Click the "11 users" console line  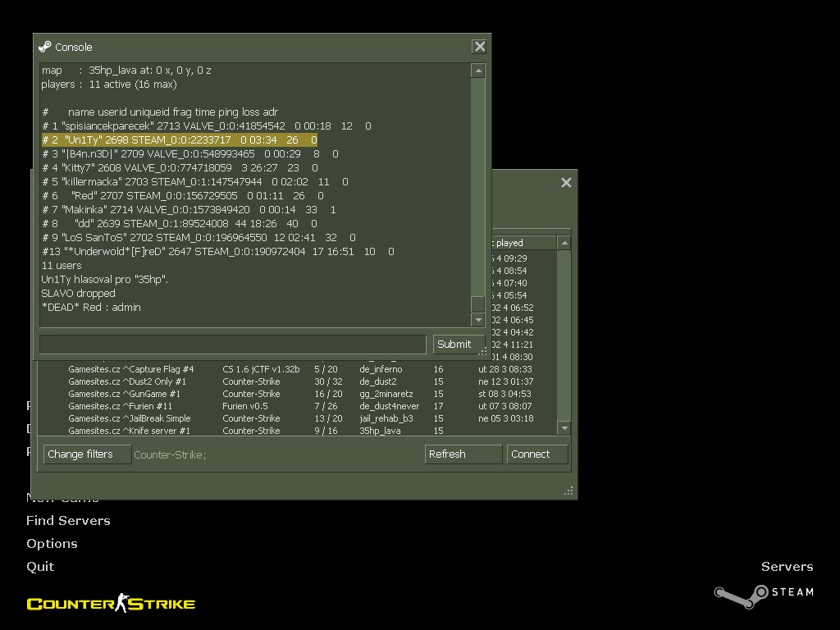[62, 265]
